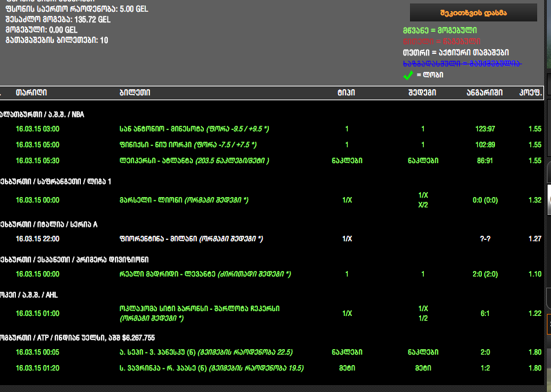Click the 123:97 score cell

click(485, 129)
